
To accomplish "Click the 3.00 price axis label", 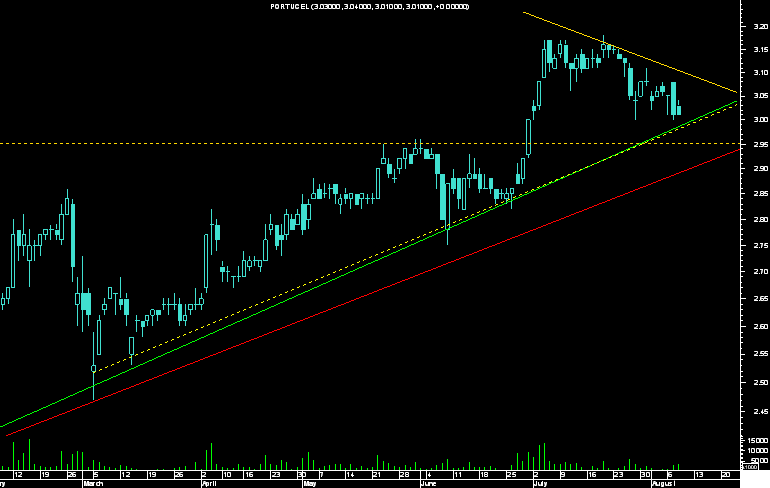I will [x=761, y=120].
